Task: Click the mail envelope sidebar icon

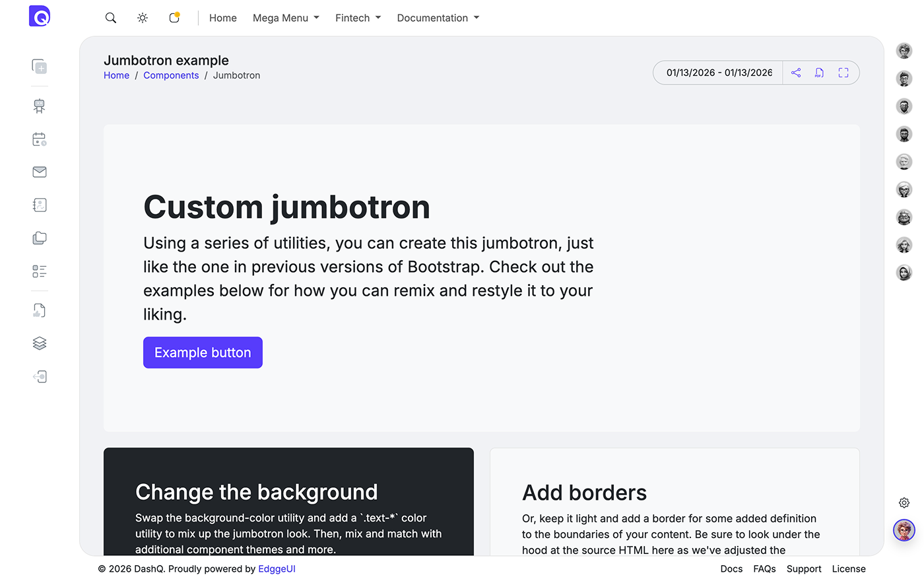Action: 40,172
